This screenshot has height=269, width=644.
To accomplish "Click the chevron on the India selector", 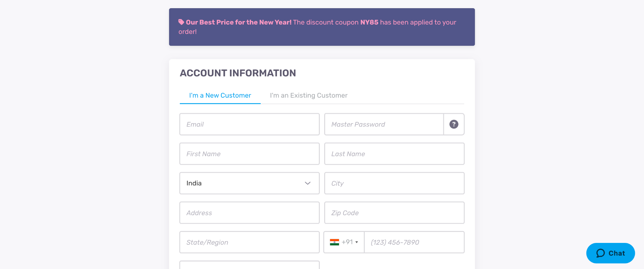I will click(308, 183).
